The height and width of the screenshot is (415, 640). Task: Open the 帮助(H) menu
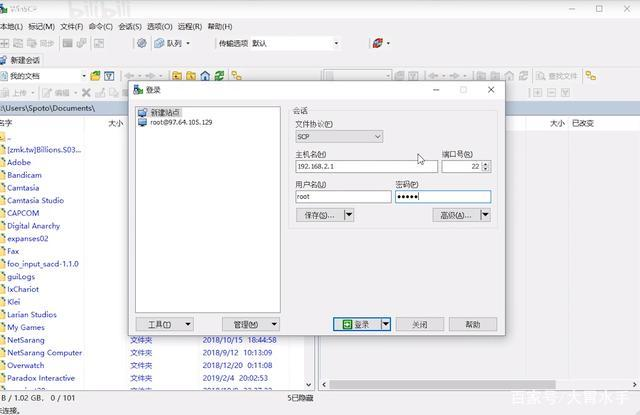click(x=220, y=27)
